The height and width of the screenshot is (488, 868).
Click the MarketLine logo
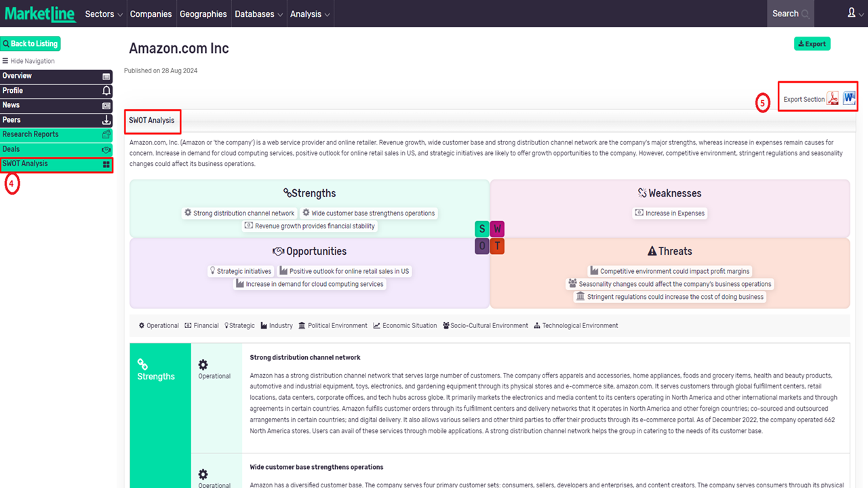40,14
